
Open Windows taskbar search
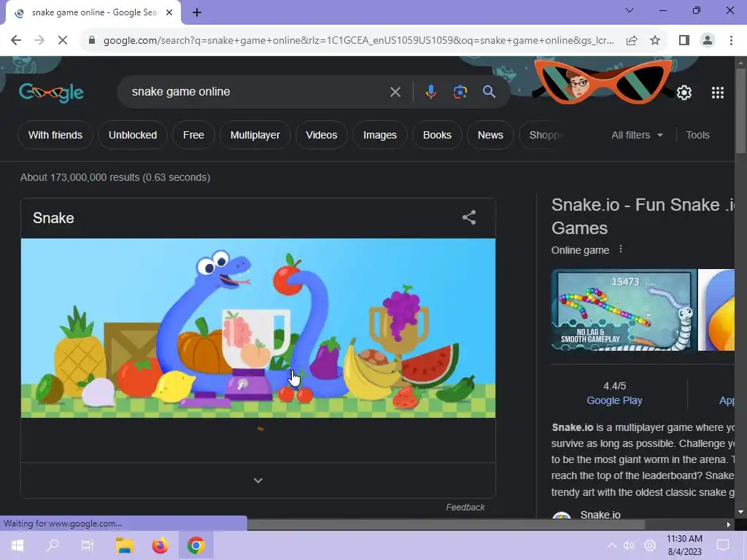point(53,545)
